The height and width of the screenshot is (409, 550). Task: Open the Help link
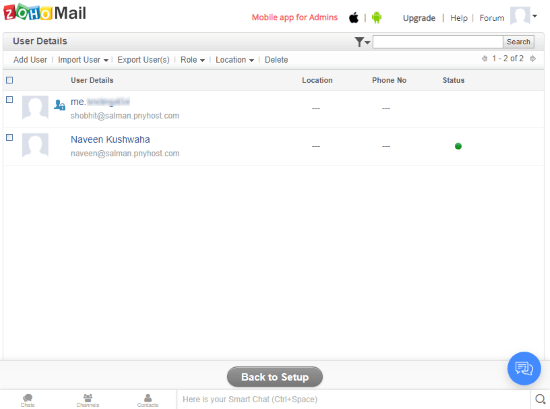click(459, 18)
